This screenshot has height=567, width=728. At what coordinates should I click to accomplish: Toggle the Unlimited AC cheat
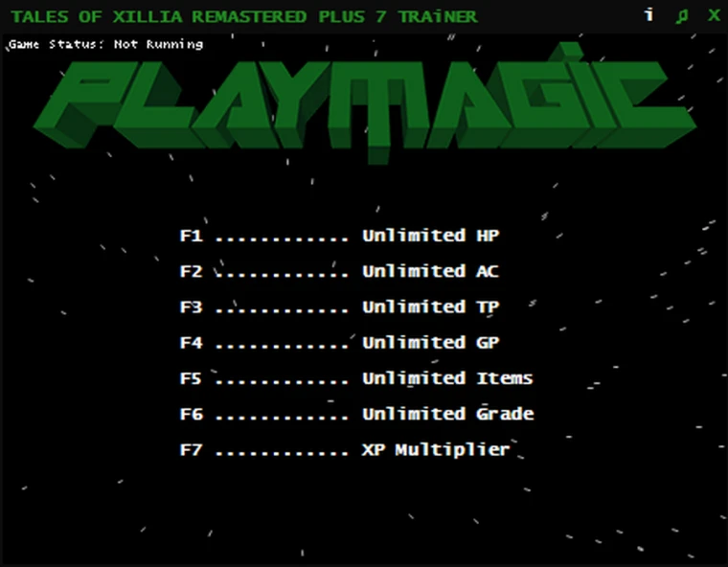pos(430,271)
